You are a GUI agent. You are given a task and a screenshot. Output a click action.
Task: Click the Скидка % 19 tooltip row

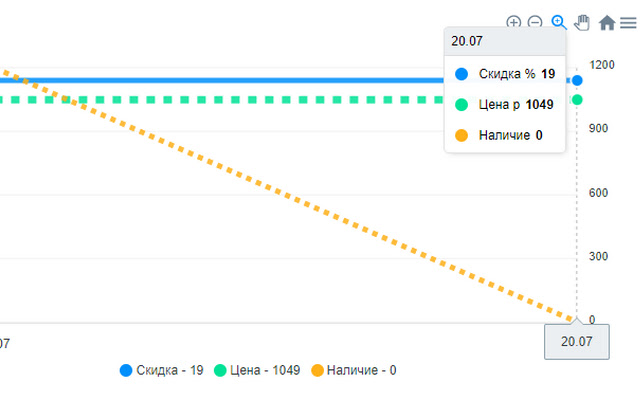pyautogui.click(x=505, y=74)
